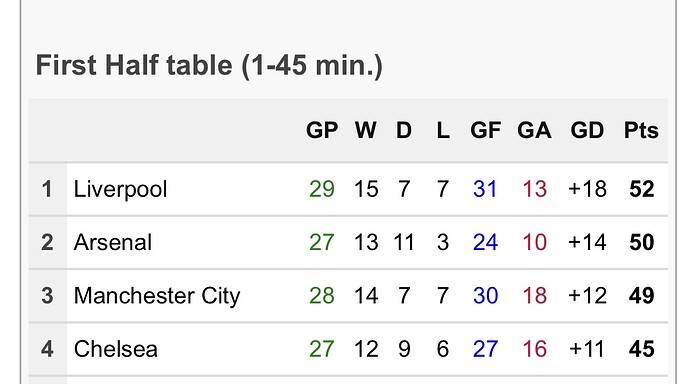Click the Liverpool team name
690x384 pixels.
120,190
